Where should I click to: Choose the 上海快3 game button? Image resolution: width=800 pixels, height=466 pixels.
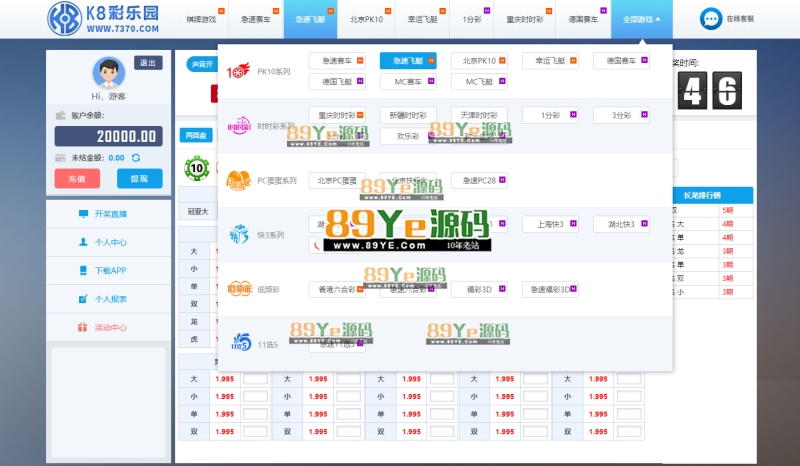(550, 224)
